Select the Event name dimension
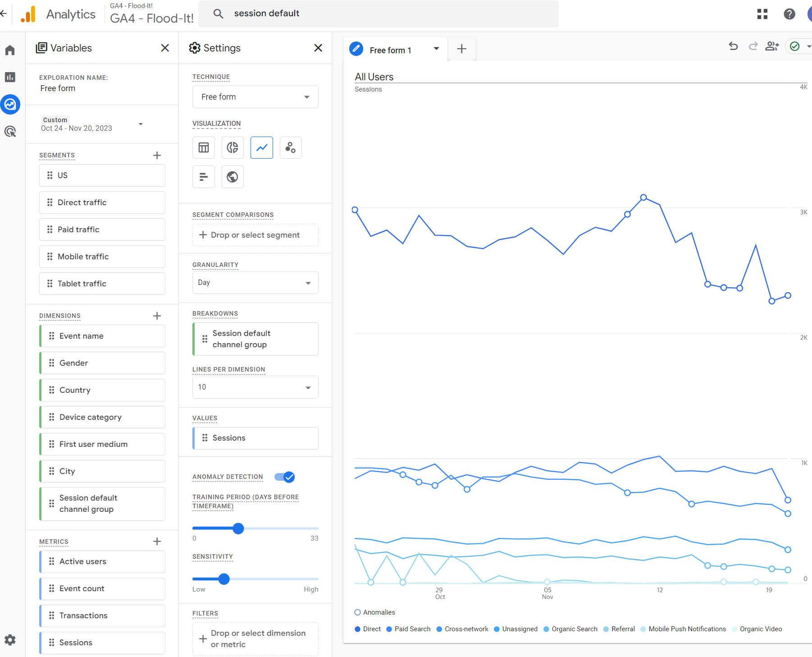 coord(102,336)
